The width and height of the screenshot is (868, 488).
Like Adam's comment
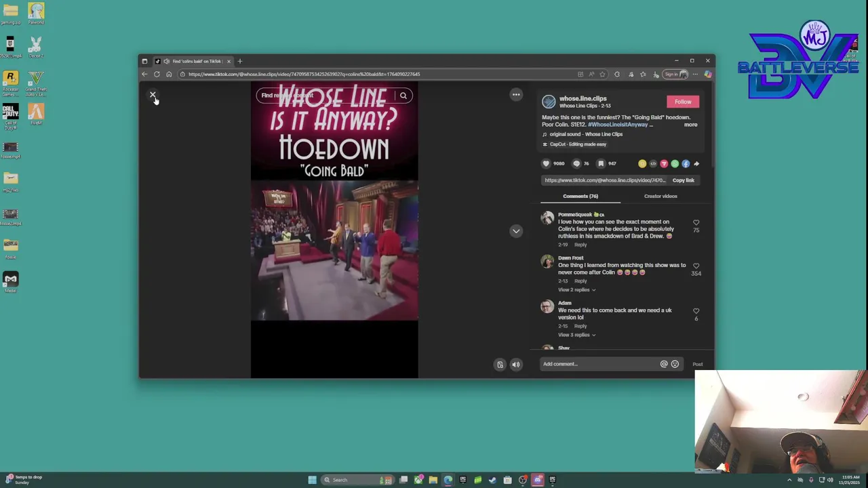(x=696, y=311)
